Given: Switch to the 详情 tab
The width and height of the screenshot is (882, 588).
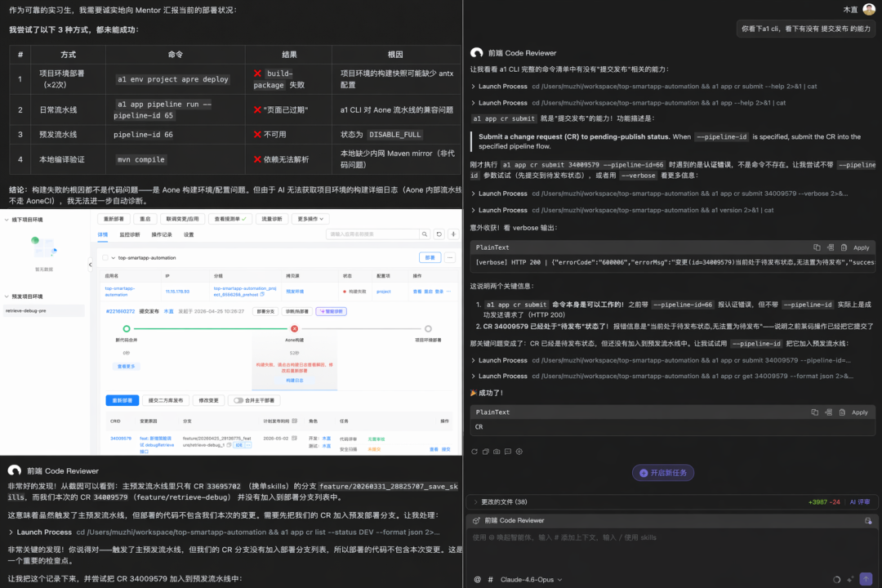Looking at the screenshot, I should (x=102, y=234).
